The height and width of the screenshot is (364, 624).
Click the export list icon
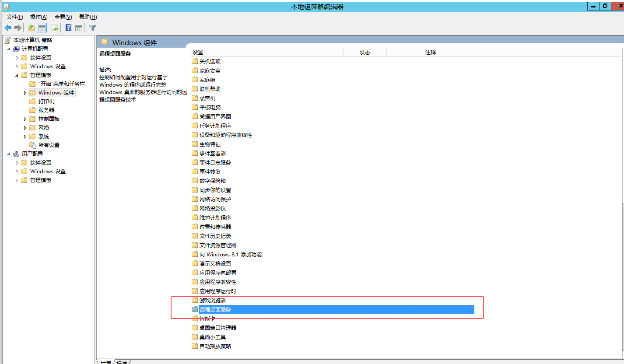point(55,28)
